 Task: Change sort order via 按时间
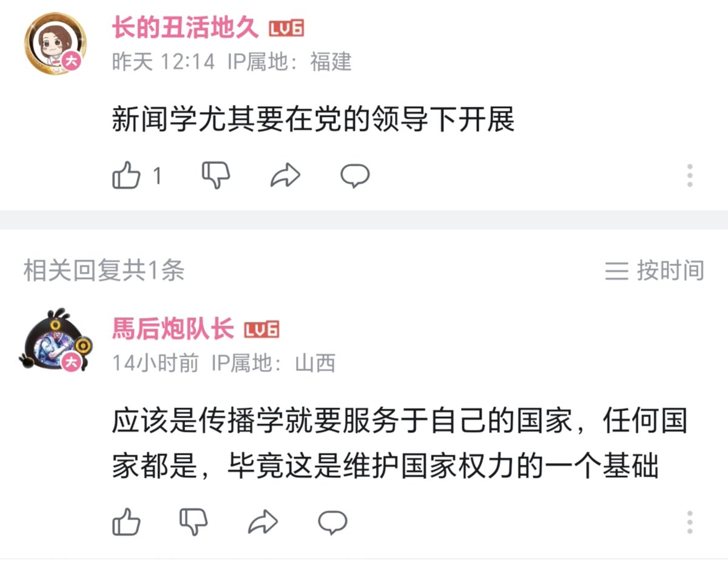click(655, 270)
